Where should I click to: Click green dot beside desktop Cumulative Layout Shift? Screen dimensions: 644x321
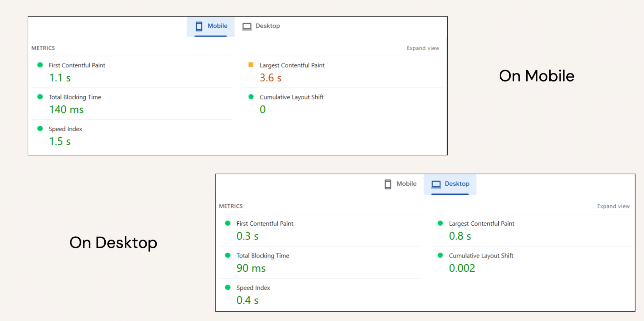pyautogui.click(x=440, y=255)
